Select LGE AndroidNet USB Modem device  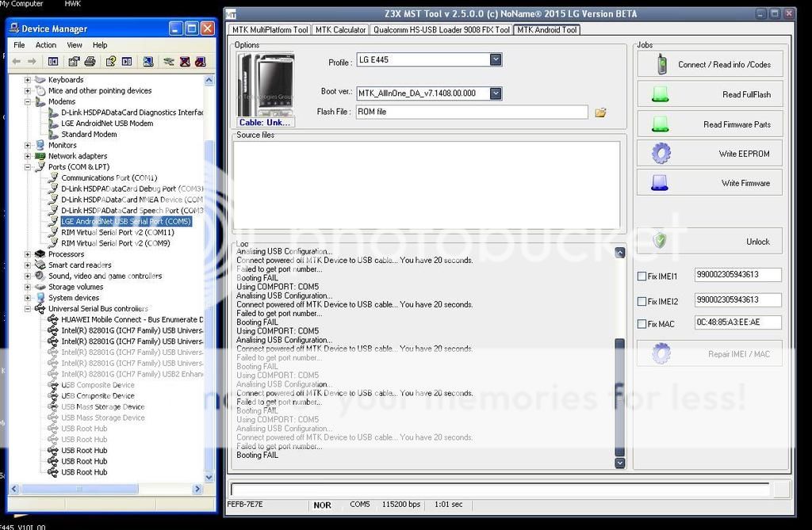click(107, 124)
